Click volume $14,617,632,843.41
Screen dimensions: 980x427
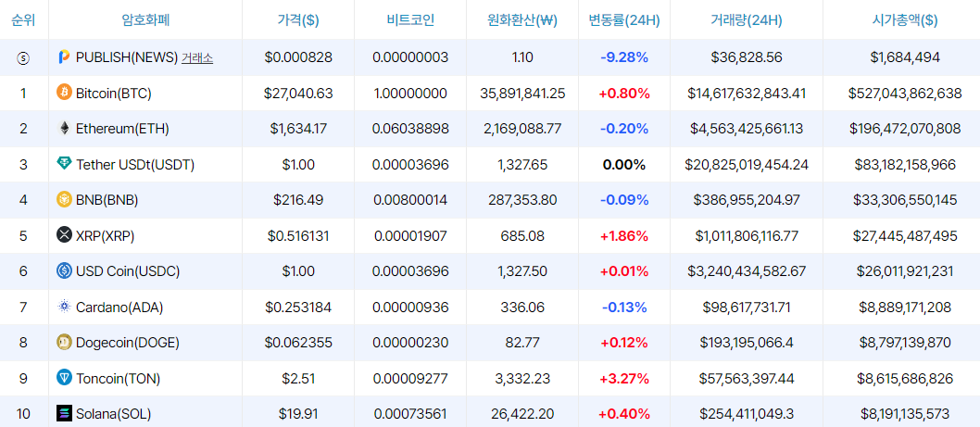[747, 94]
